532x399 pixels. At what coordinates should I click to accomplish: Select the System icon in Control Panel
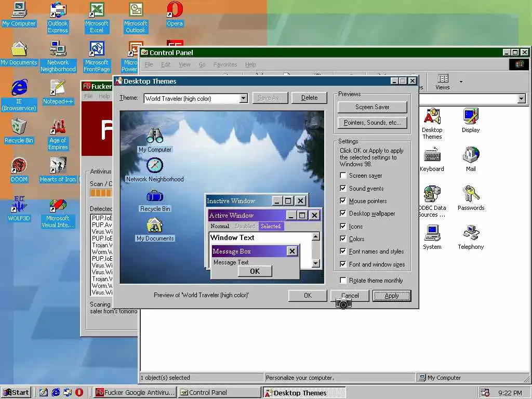pyautogui.click(x=432, y=238)
